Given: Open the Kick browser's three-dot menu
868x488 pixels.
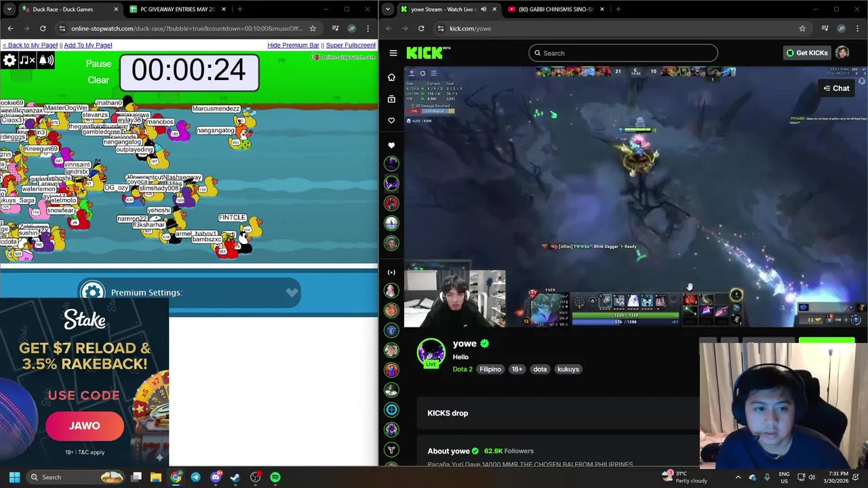Looking at the screenshot, I should click(857, 28).
